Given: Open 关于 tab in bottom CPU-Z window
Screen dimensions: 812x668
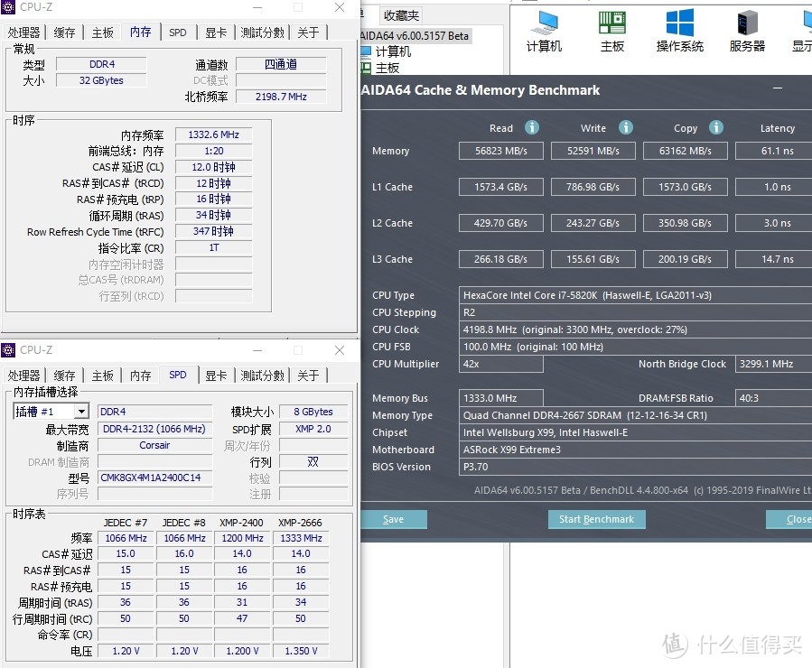Looking at the screenshot, I should [308, 376].
